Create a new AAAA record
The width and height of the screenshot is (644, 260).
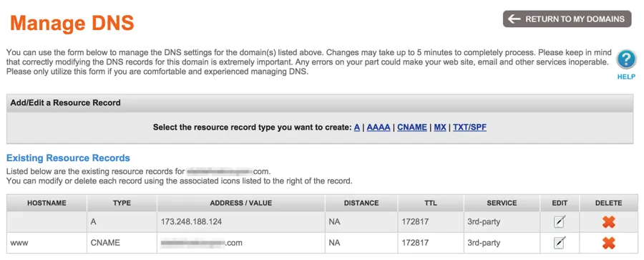(379, 127)
